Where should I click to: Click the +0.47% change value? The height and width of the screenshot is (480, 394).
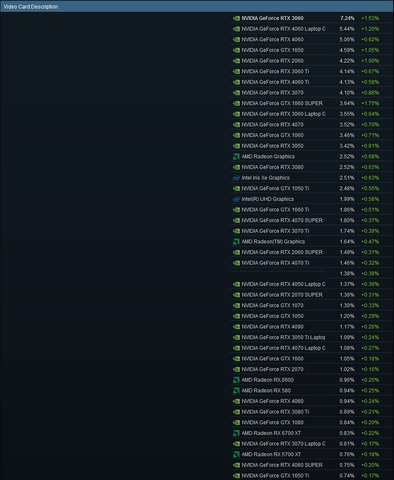coord(370,242)
